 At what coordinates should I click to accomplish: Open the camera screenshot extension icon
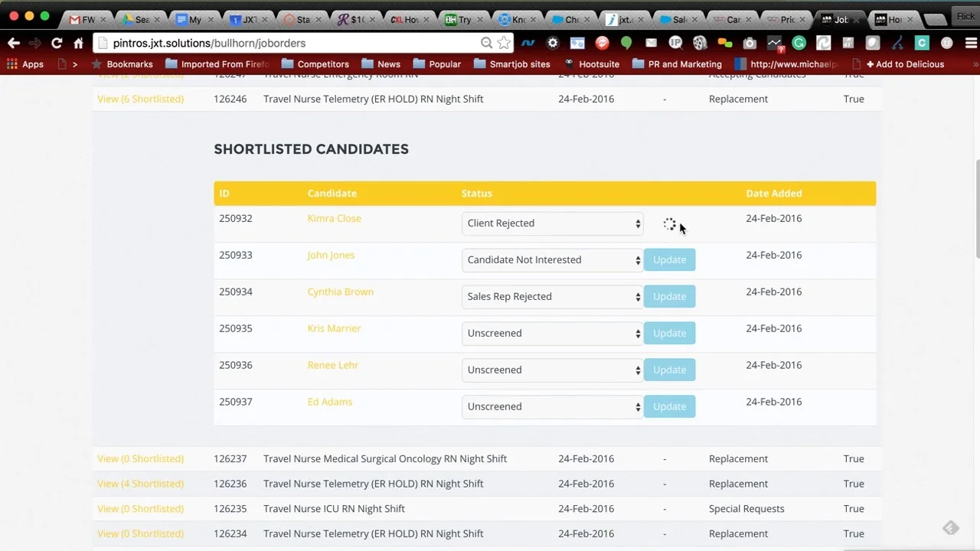click(x=750, y=44)
